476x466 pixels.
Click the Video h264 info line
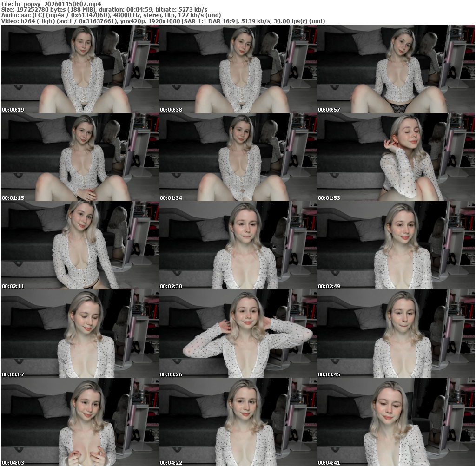point(163,21)
